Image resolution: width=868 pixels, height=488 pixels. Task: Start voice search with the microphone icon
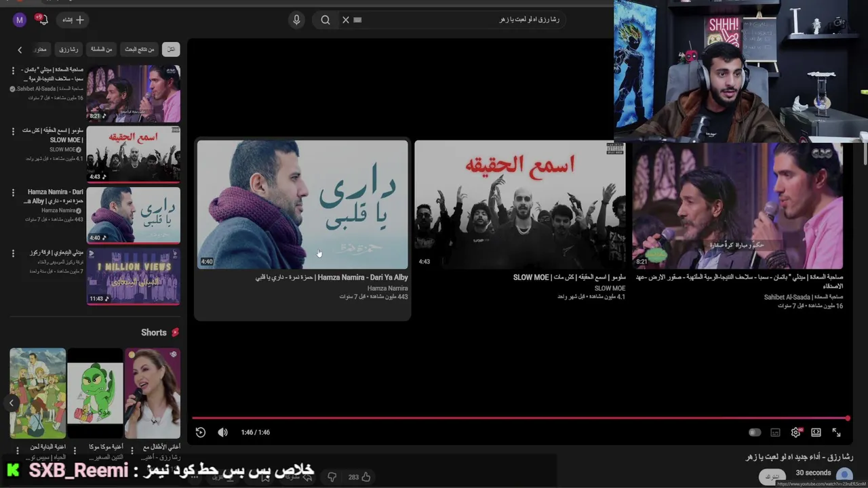click(296, 20)
